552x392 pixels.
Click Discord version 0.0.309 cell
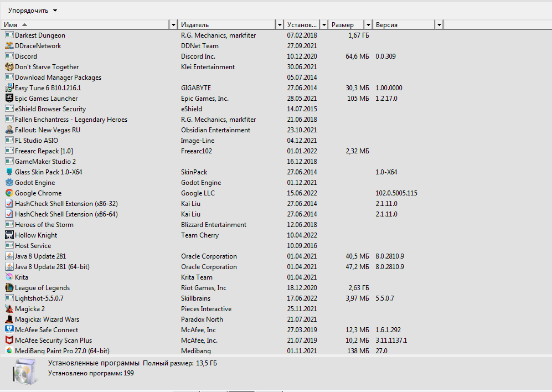click(385, 56)
